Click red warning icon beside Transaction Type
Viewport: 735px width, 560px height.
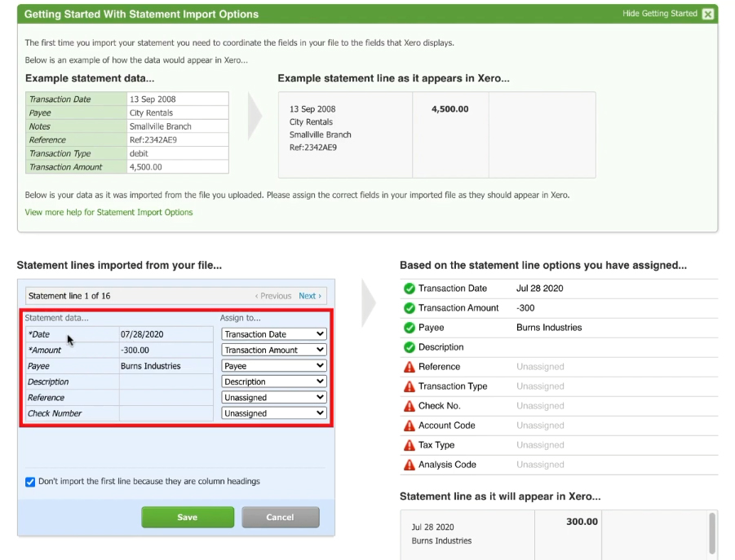coord(410,386)
